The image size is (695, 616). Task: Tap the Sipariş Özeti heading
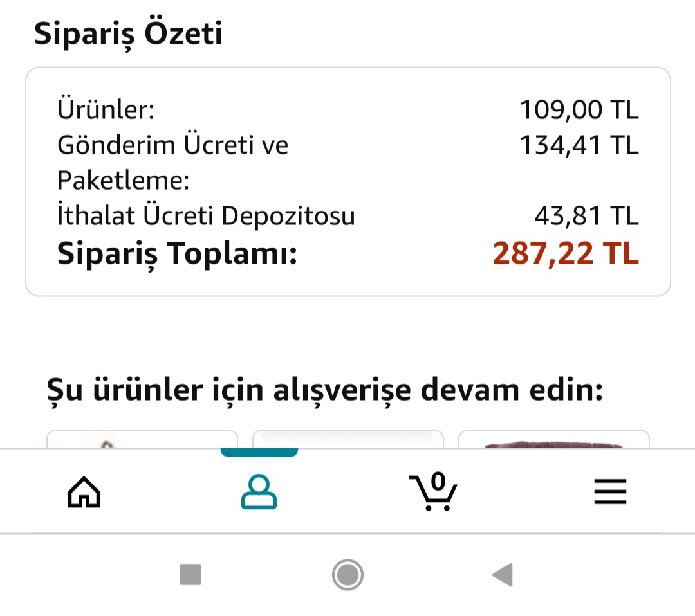click(128, 33)
